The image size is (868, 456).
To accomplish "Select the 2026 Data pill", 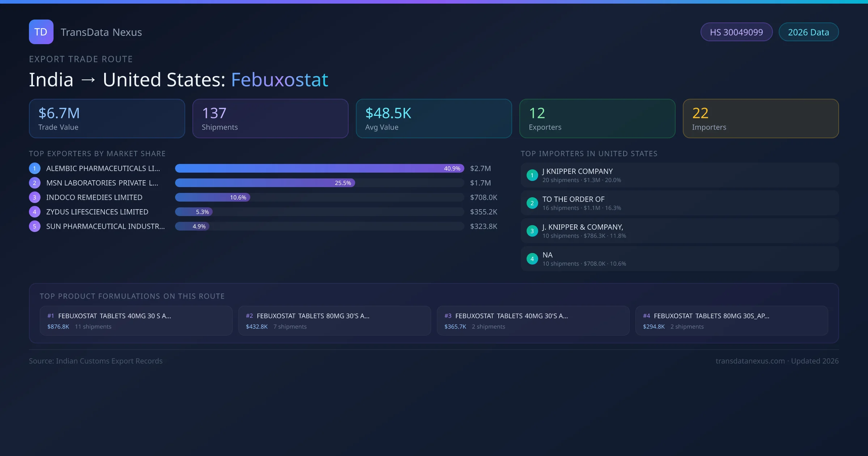I will 808,32.
